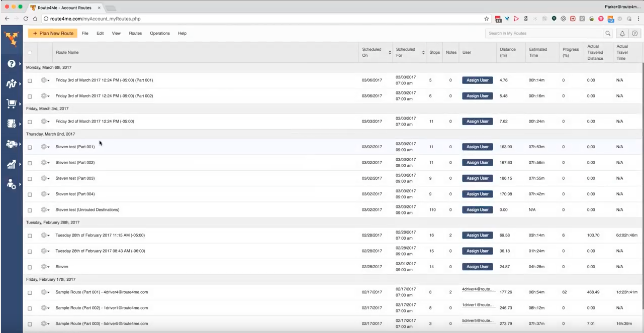Click the Plan New Route button
Screen dimensions: 644x333
[x=53, y=34]
